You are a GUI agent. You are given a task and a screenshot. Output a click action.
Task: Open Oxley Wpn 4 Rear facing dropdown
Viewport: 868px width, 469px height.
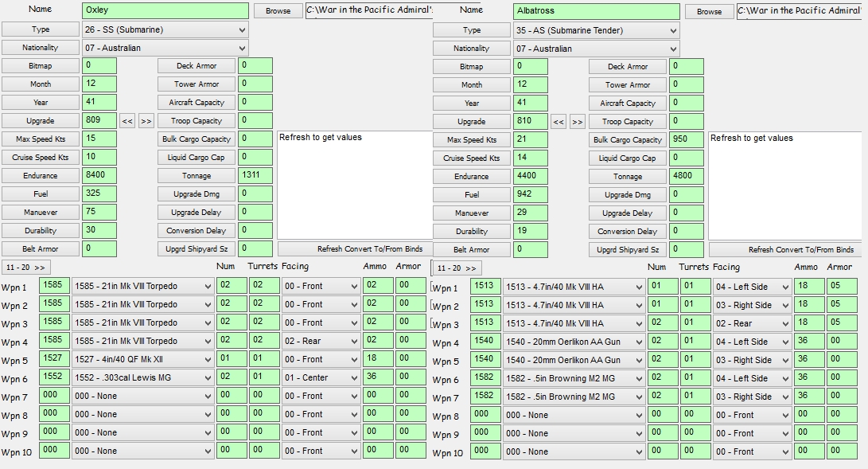321,341
